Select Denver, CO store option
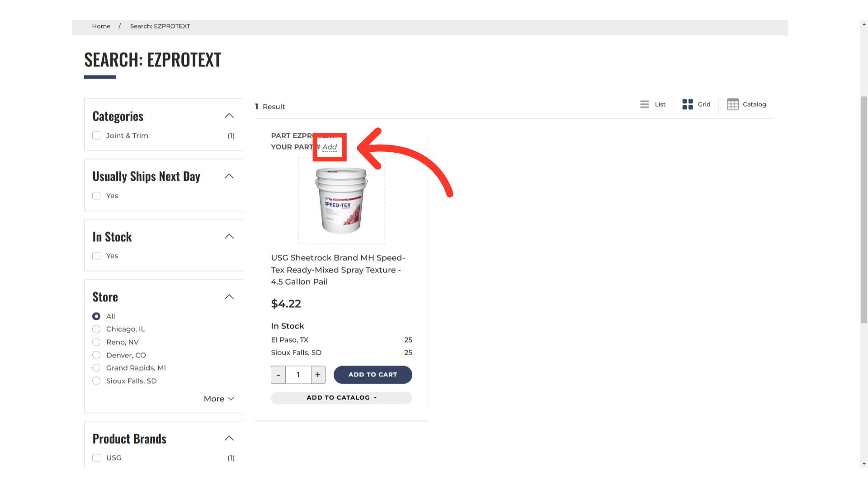 click(x=96, y=355)
